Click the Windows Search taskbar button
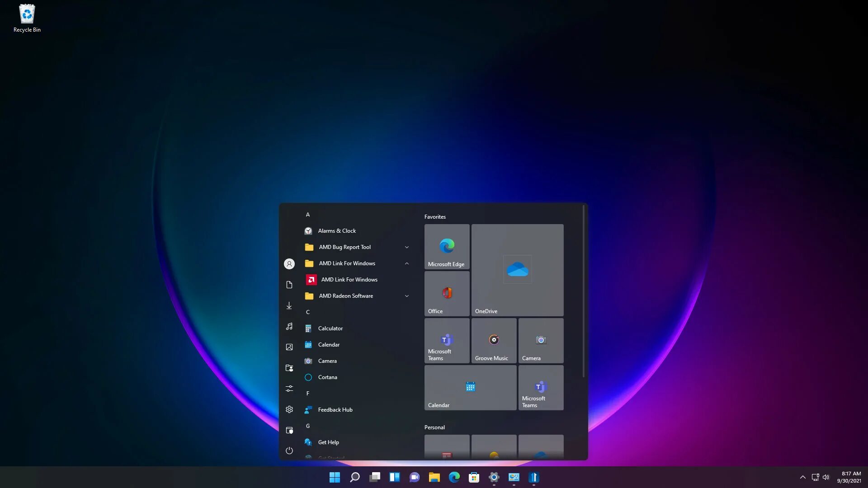This screenshot has height=488, width=868. pyautogui.click(x=354, y=477)
